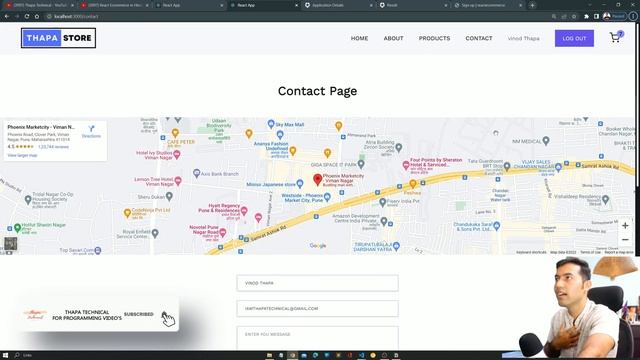Switch to the first YouTube browser tab

point(39,5)
